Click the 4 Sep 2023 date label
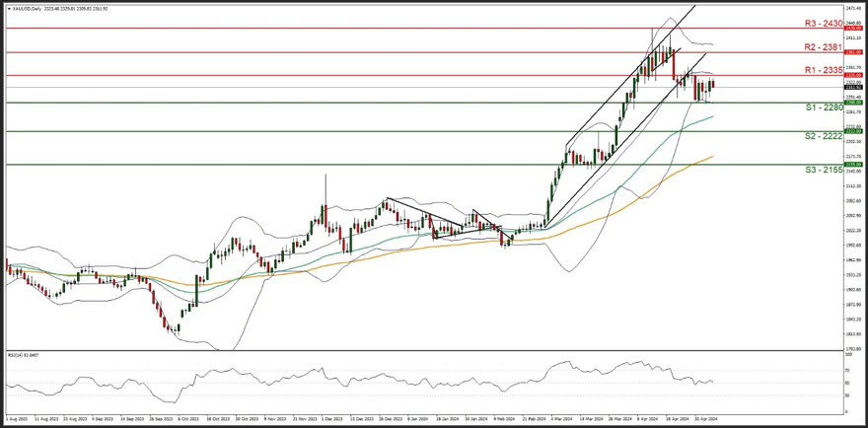The height and width of the screenshot is (428, 868). click(103, 419)
